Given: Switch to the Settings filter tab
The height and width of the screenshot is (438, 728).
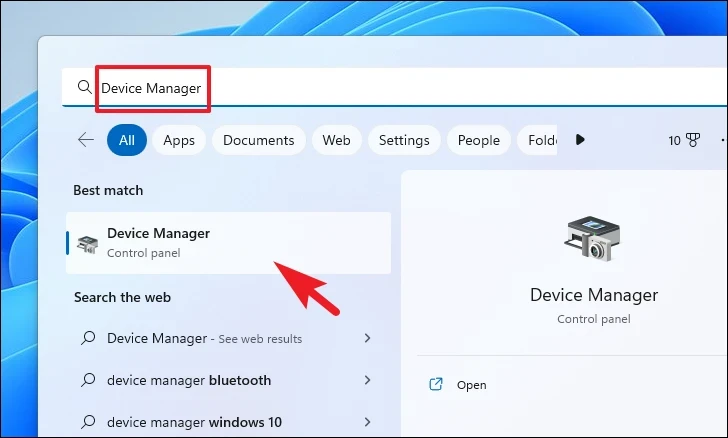Looking at the screenshot, I should (x=404, y=140).
